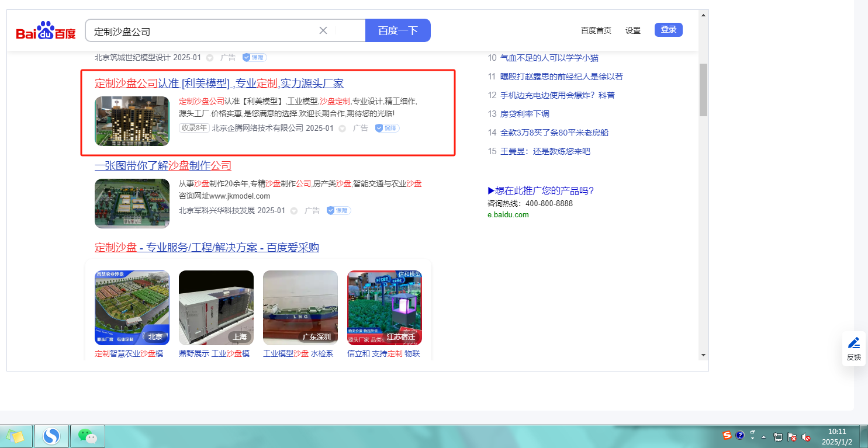Open the 定制沙盘 - 专业服务/工程/解决方案 - 百度爱采购 title
Viewport: 868px width, 448px height.
coord(207,248)
